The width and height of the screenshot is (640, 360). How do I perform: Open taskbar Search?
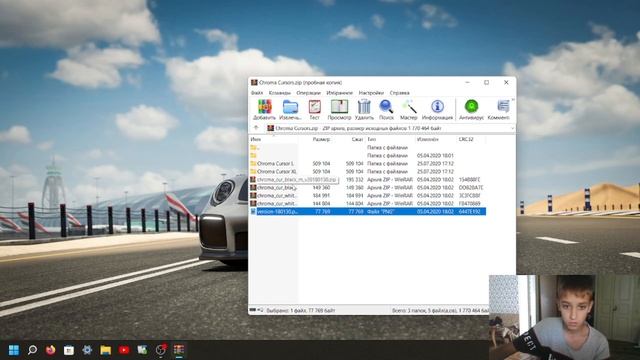point(32,350)
